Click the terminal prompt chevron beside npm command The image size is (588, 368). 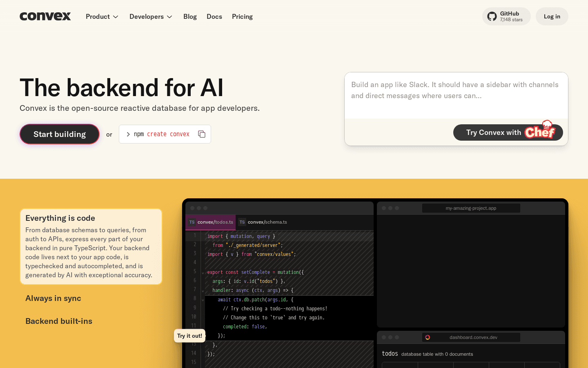pyautogui.click(x=129, y=134)
